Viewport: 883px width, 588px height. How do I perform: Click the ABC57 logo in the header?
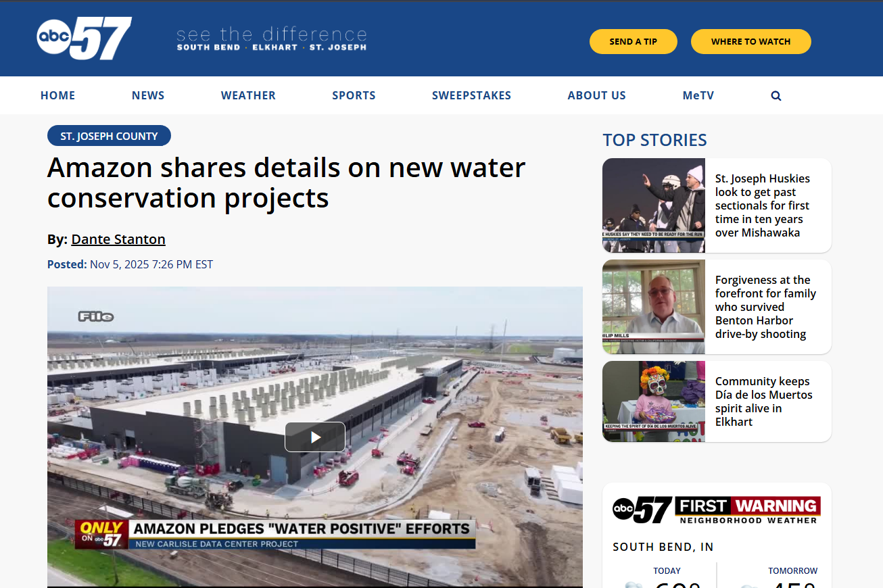pyautogui.click(x=85, y=39)
